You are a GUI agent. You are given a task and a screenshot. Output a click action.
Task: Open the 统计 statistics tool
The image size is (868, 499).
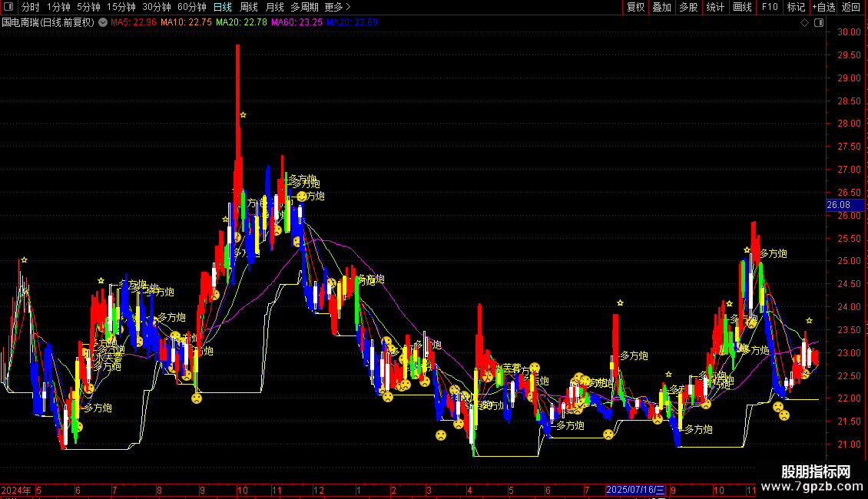pos(715,7)
